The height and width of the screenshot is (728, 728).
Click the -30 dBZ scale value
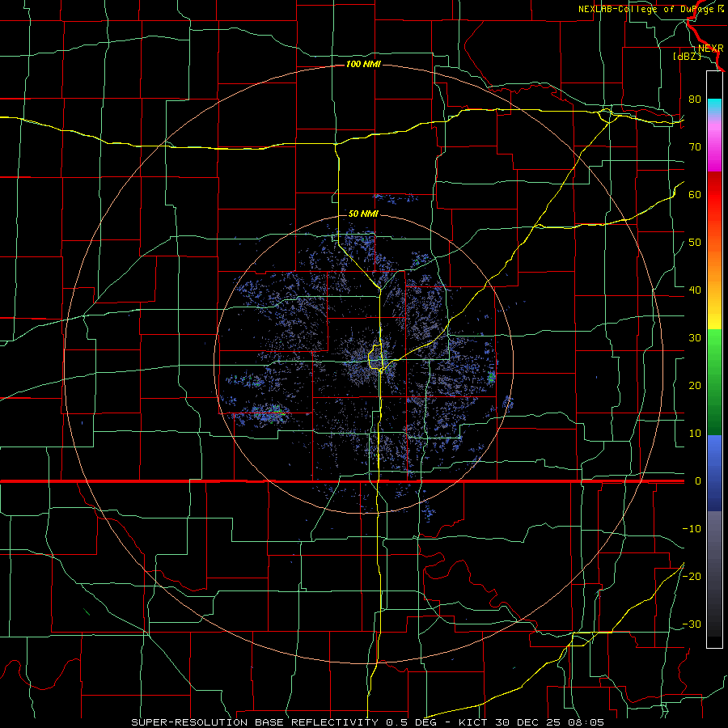pos(692,624)
